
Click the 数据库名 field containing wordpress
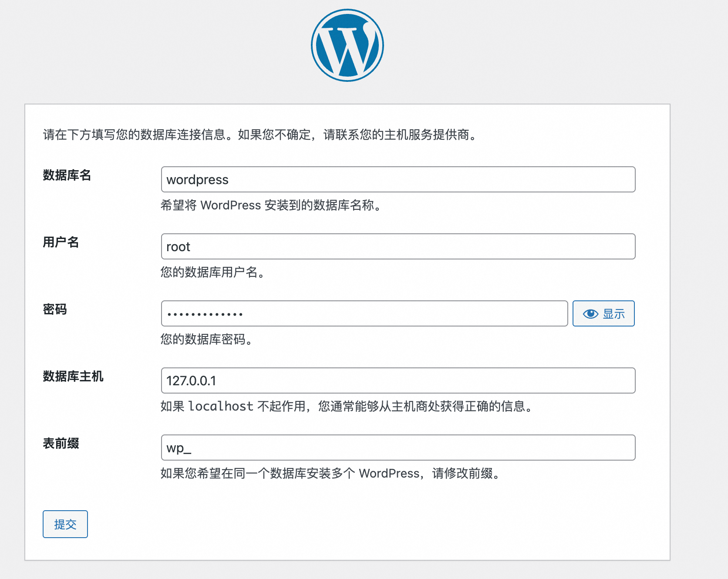click(x=398, y=179)
